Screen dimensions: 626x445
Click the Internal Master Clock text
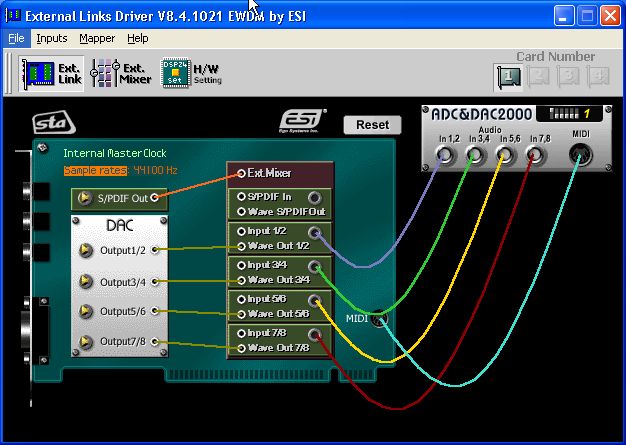[x=115, y=153]
